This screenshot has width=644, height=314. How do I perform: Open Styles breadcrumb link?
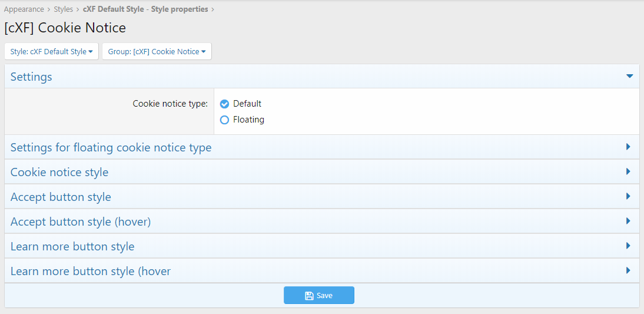[x=64, y=9]
